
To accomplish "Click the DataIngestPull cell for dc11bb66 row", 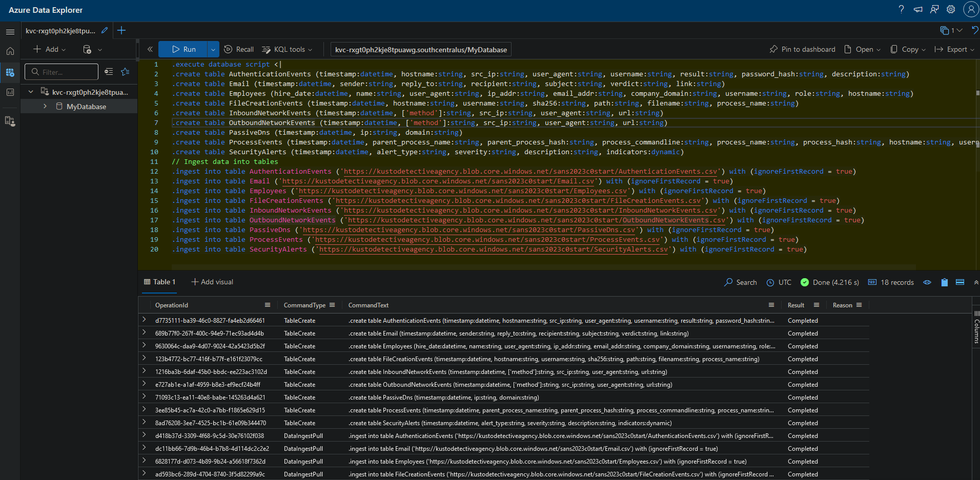I will point(303,449).
